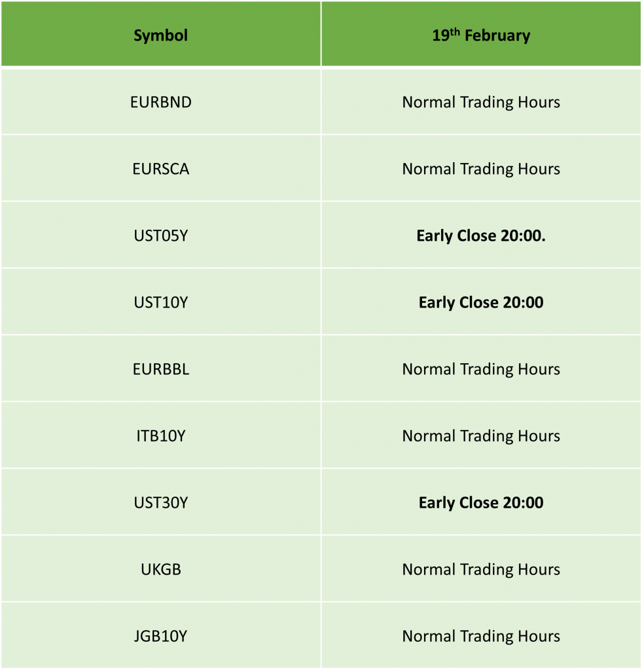Click EURSCA's Normal Trading Hours cell
Screen dimensions: 644x670
[x=481, y=168]
